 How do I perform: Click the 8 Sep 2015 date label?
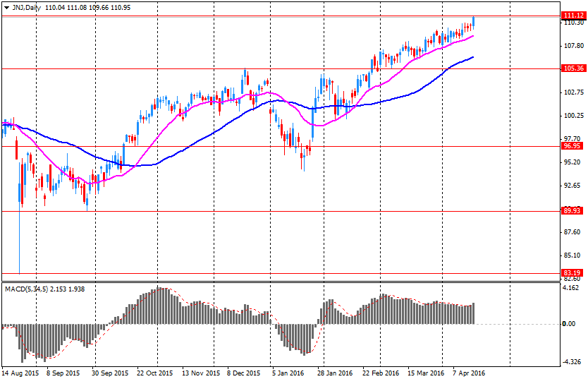(x=63, y=373)
